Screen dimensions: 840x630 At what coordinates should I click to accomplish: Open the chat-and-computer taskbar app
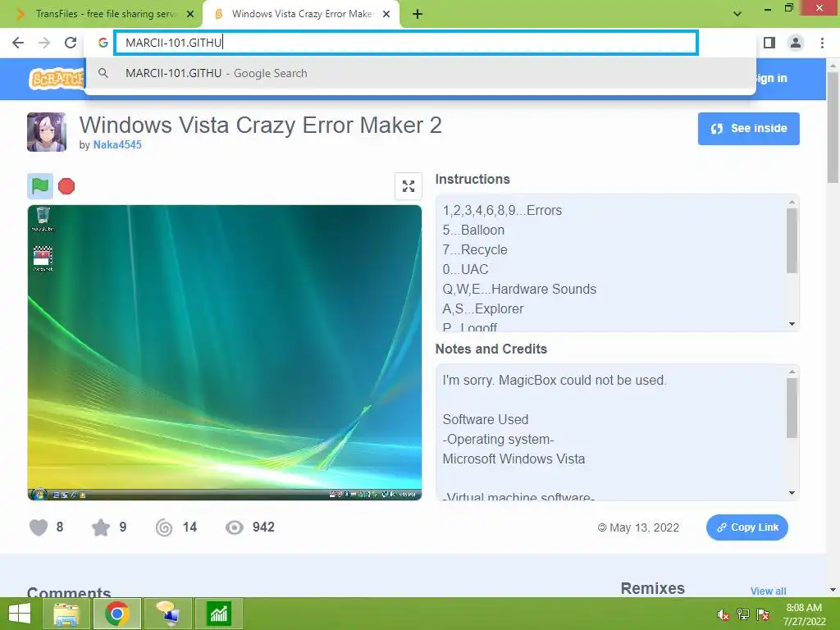[167, 614]
